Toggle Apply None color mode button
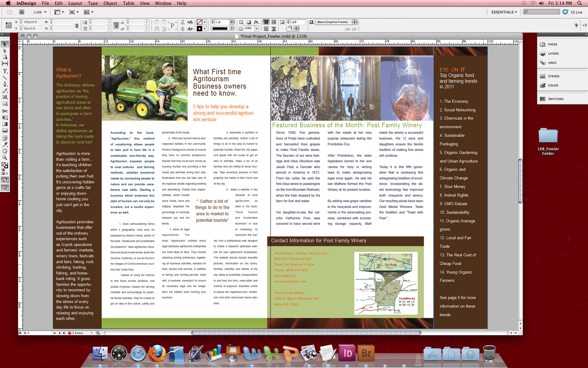Viewport: 588px width, 368px height. pyautogui.click(x=5, y=180)
